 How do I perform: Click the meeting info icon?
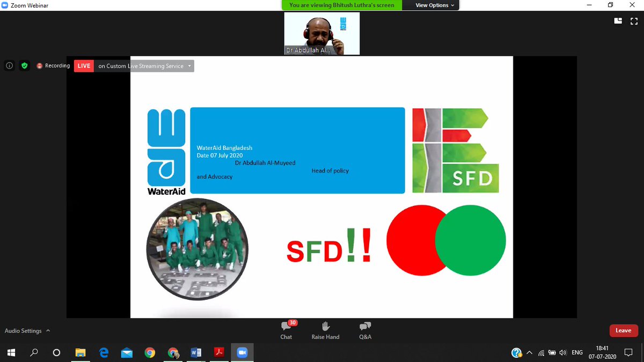pos(9,66)
